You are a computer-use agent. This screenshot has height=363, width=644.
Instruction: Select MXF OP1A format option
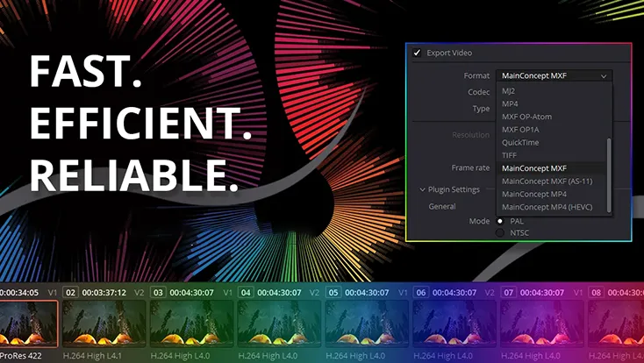point(520,130)
